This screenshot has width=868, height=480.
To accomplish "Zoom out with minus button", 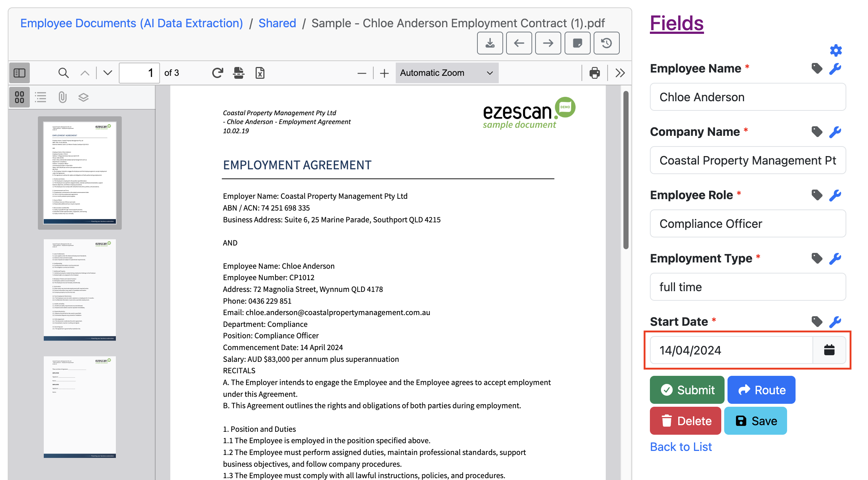I will pyautogui.click(x=362, y=73).
